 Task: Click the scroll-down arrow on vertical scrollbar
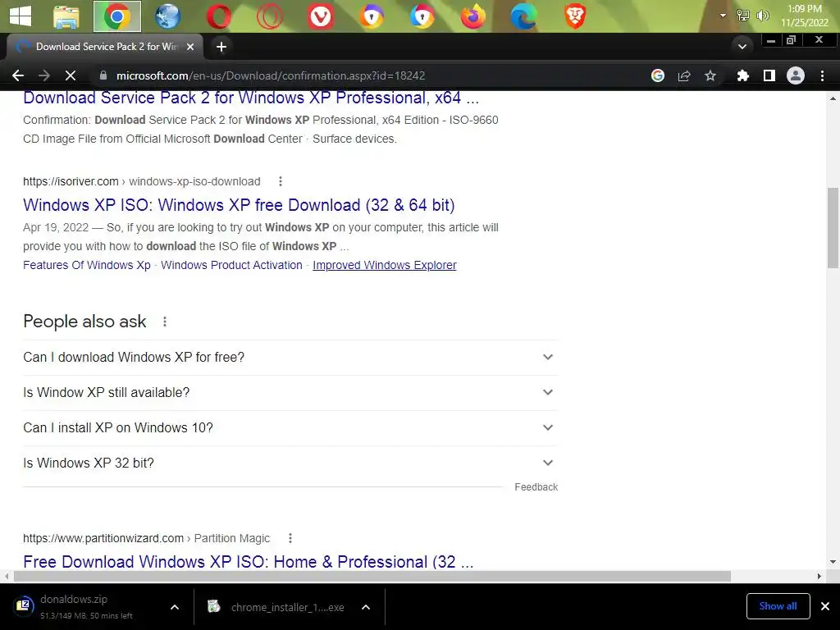(833, 562)
